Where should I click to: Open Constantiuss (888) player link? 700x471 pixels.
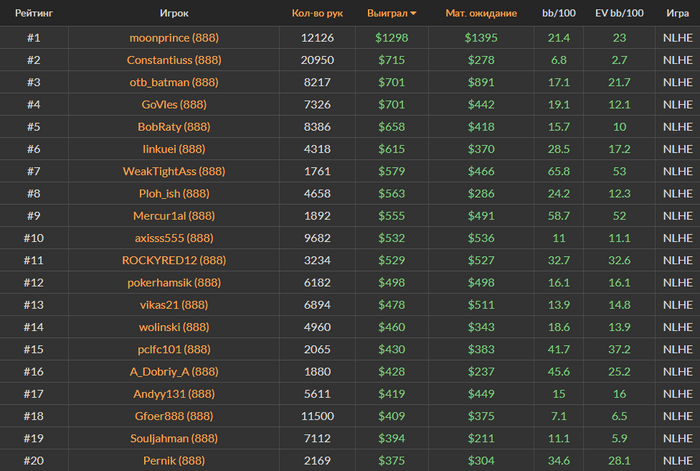(x=174, y=60)
